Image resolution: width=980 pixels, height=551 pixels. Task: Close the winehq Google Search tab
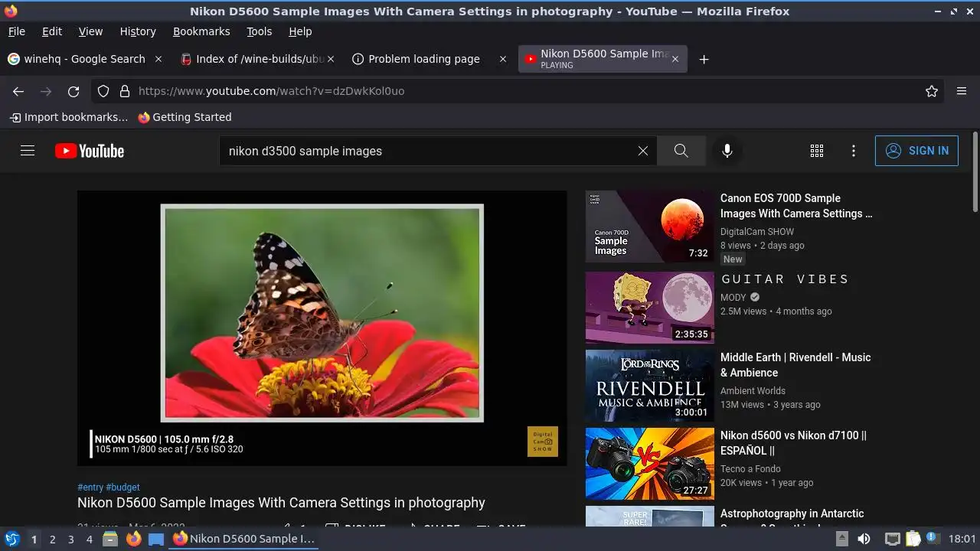pos(158,59)
